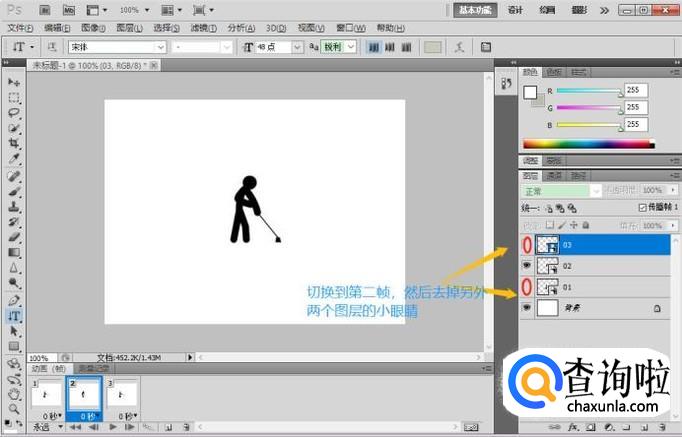
Task: Select the Rectangular Marquee tool
Action: tap(15, 98)
